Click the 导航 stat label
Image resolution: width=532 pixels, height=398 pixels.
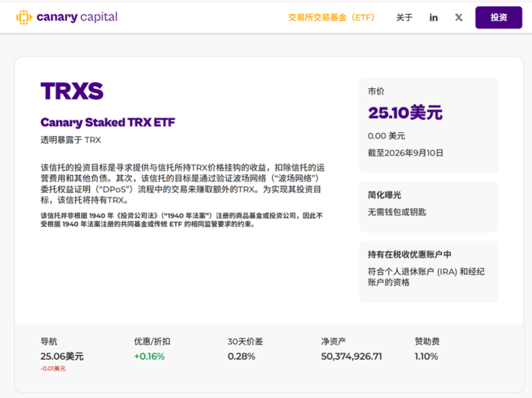pos(49,342)
